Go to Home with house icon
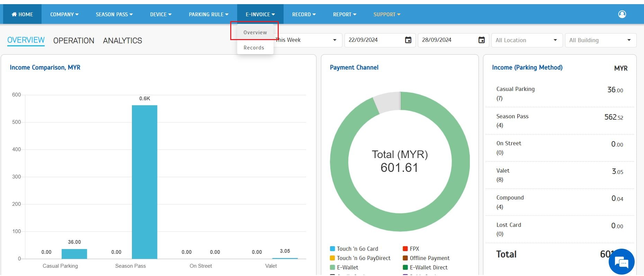 [22, 14]
